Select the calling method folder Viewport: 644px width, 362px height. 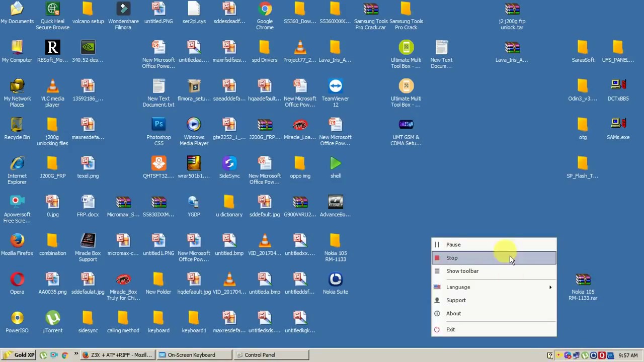click(123, 323)
